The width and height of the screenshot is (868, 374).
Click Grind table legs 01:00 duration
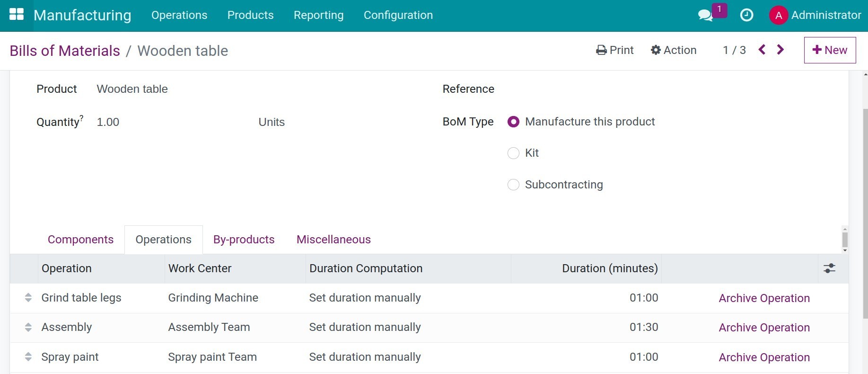pyautogui.click(x=644, y=298)
